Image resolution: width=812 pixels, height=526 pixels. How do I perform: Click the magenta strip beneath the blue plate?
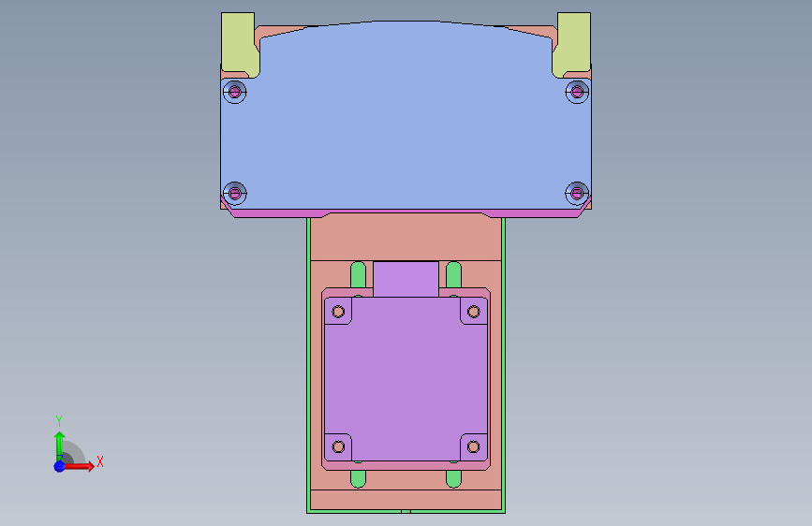coord(406,212)
